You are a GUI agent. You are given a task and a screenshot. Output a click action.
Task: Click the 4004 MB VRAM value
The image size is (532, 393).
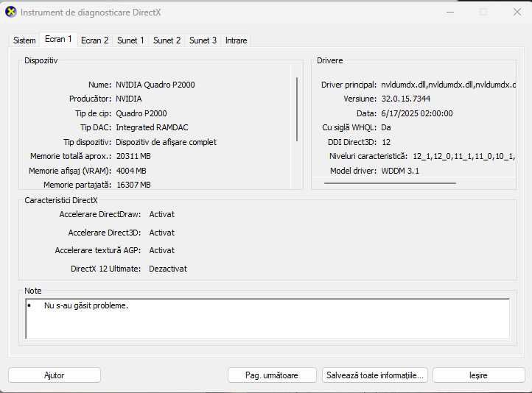[x=131, y=171]
